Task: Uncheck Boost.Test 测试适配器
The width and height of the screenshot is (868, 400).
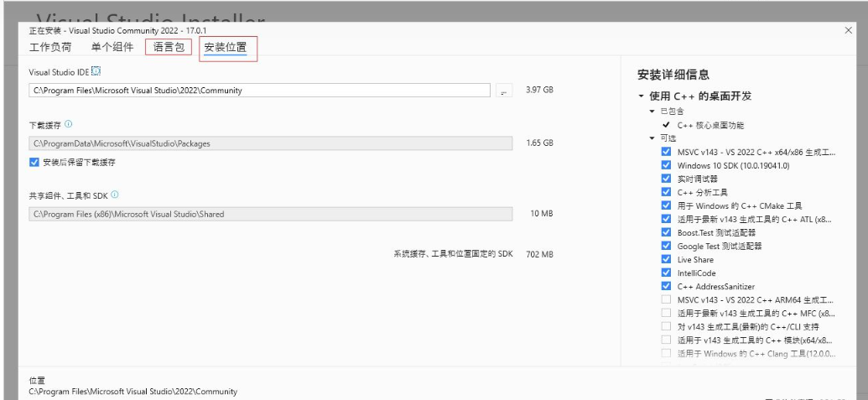Action: [666, 232]
